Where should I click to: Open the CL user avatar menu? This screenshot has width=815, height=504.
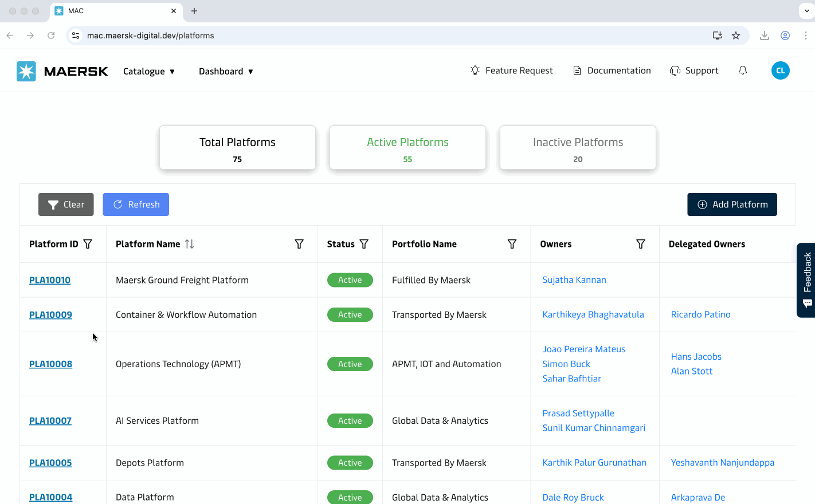point(781,70)
